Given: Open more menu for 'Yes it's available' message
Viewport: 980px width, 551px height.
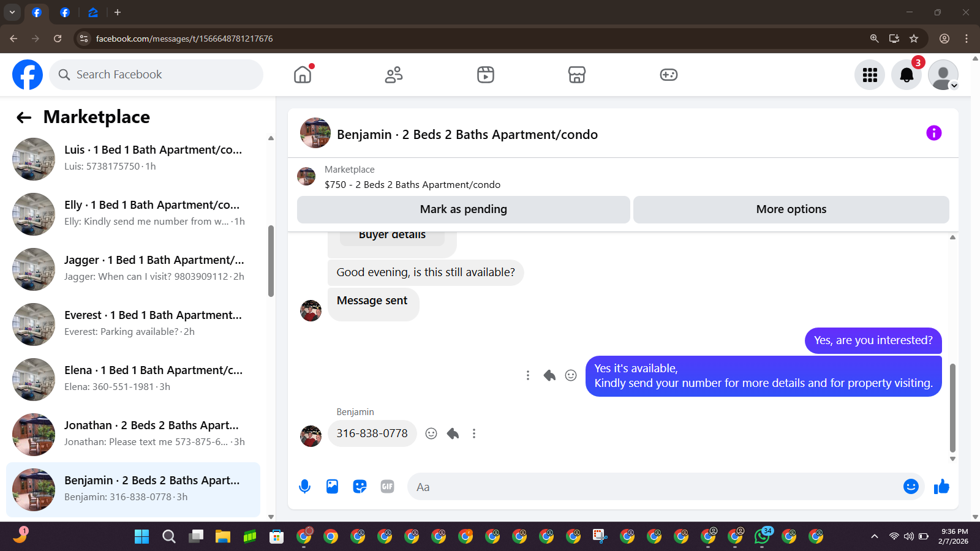Looking at the screenshot, I should click(x=528, y=375).
